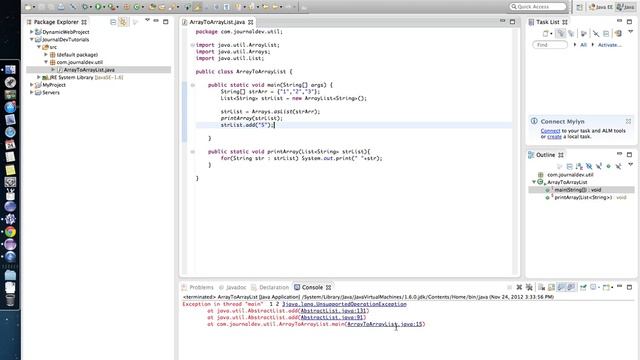This screenshot has height=360, width=640.
Task: Click the Quick Access search field
Action: click(x=538, y=7)
